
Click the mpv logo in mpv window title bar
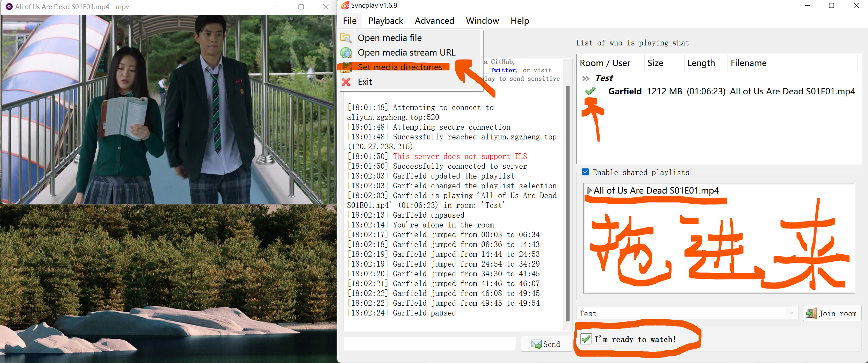(9, 7)
